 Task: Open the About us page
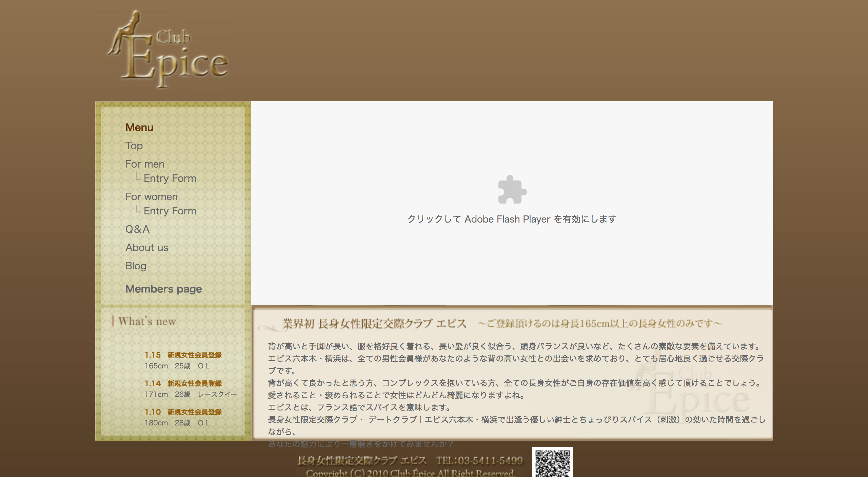pyautogui.click(x=146, y=248)
